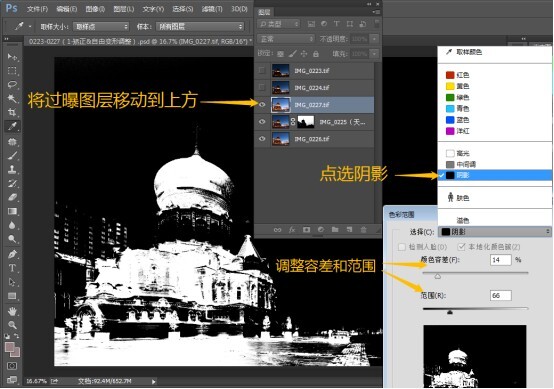Open 选择(C) dropdown showing 阴影
Image resolution: width=554 pixels, height=389 pixels.
(x=495, y=232)
